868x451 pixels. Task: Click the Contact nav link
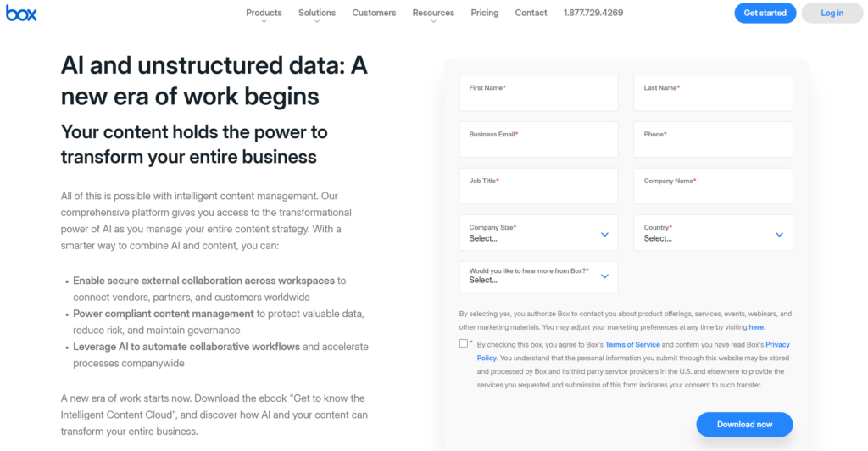tap(531, 13)
